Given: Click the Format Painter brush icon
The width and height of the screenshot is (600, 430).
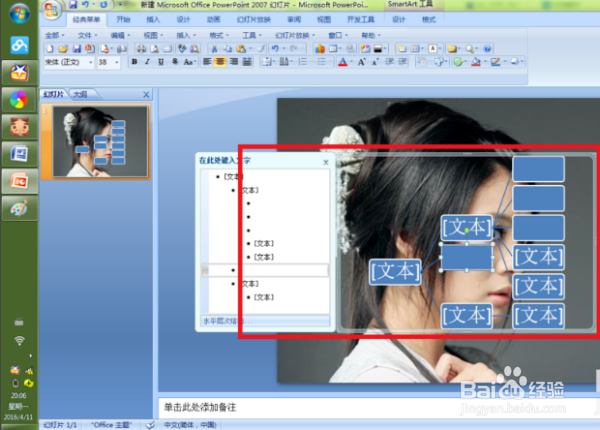Looking at the screenshot, I should point(261,49).
